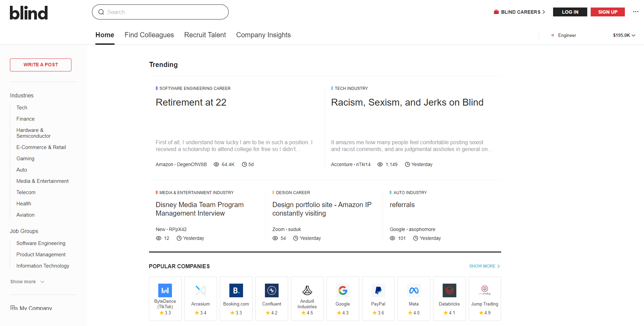Open Software Engineering job group
This screenshot has height=326, width=644.
[x=41, y=243]
